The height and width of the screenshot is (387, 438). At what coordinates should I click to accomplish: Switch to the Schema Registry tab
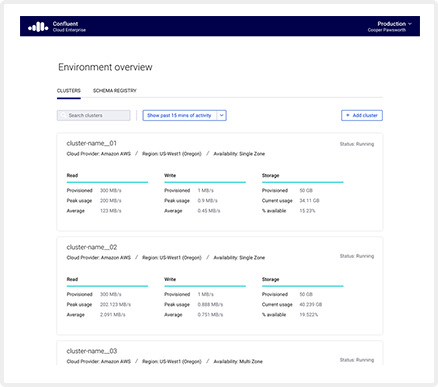115,91
